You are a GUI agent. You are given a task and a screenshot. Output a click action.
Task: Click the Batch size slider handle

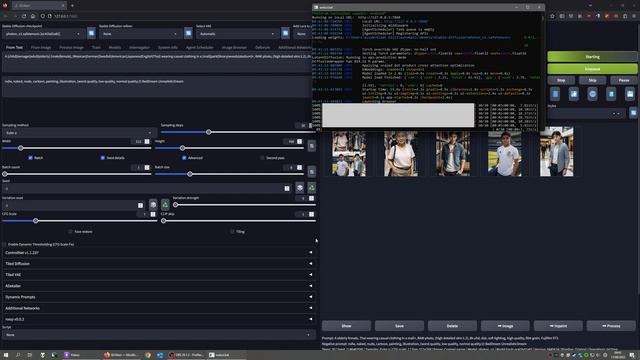click(x=190, y=174)
